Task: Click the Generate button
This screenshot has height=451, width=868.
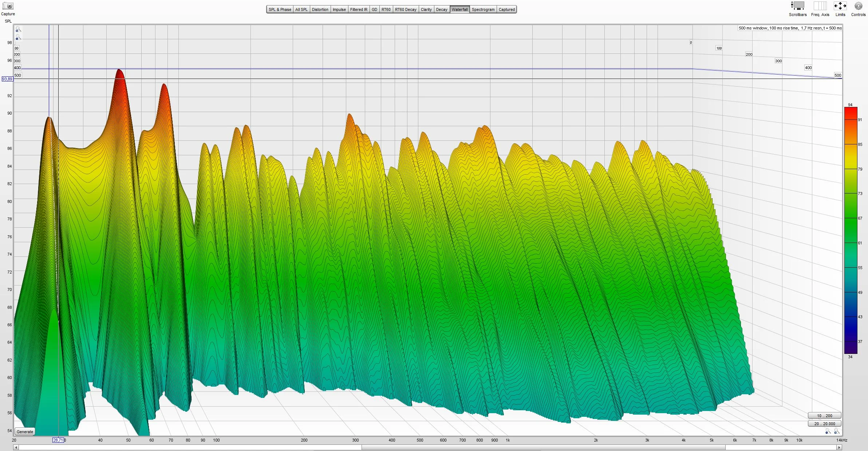Action: tap(25, 432)
